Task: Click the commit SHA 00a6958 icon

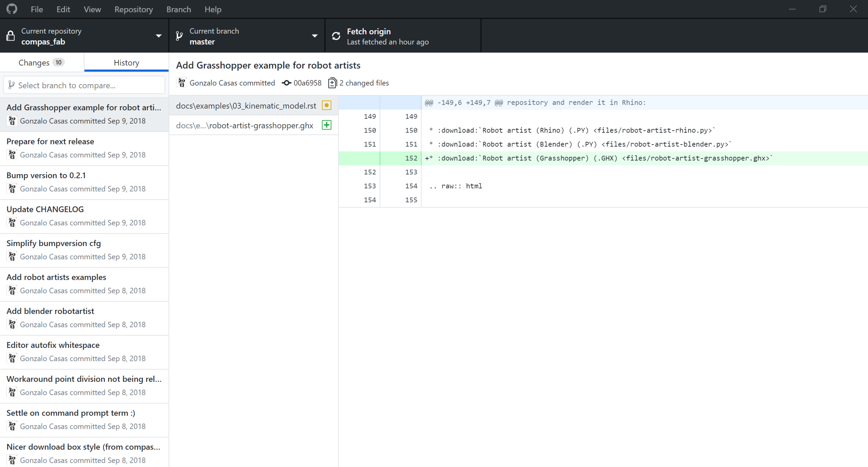Action: click(x=286, y=83)
